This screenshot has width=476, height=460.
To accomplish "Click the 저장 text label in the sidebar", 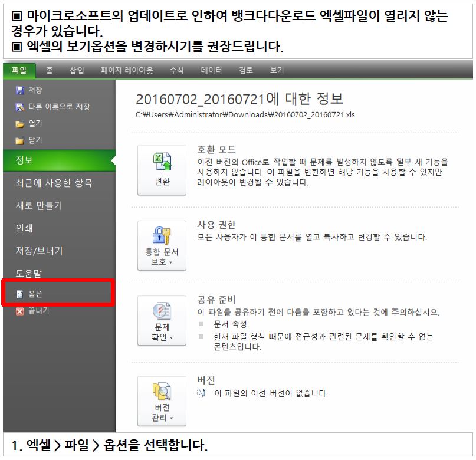I will (35, 90).
